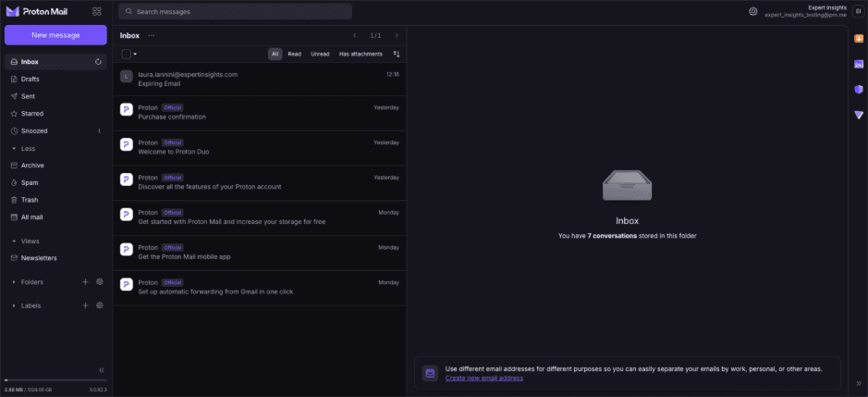
Task: Click the storage usage bar
Action: click(55, 380)
